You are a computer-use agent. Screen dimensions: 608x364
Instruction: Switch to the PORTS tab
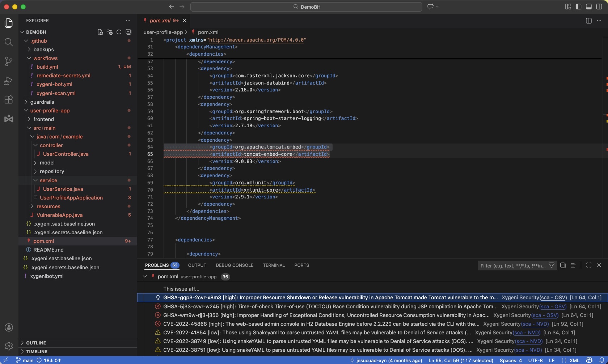(x=301, y=265)
